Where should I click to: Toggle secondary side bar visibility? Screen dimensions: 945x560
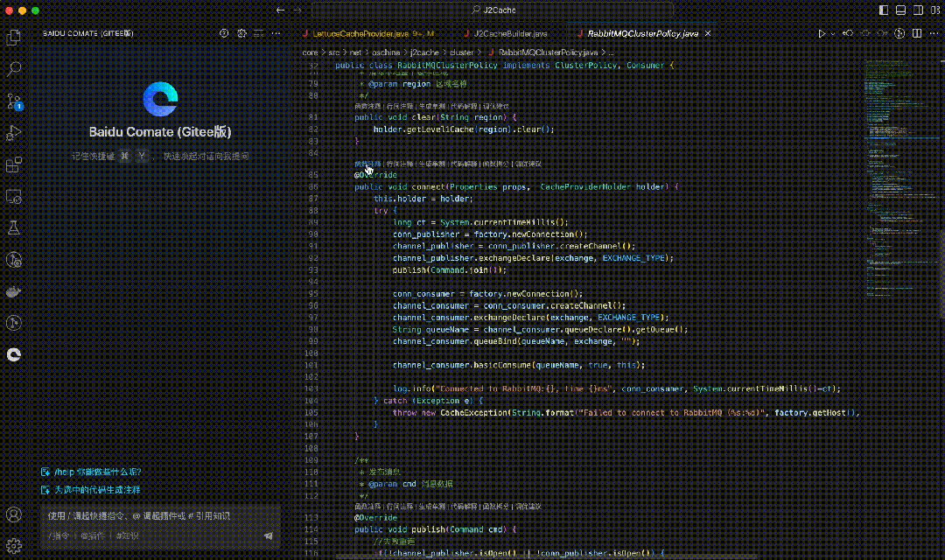[918, 10]
